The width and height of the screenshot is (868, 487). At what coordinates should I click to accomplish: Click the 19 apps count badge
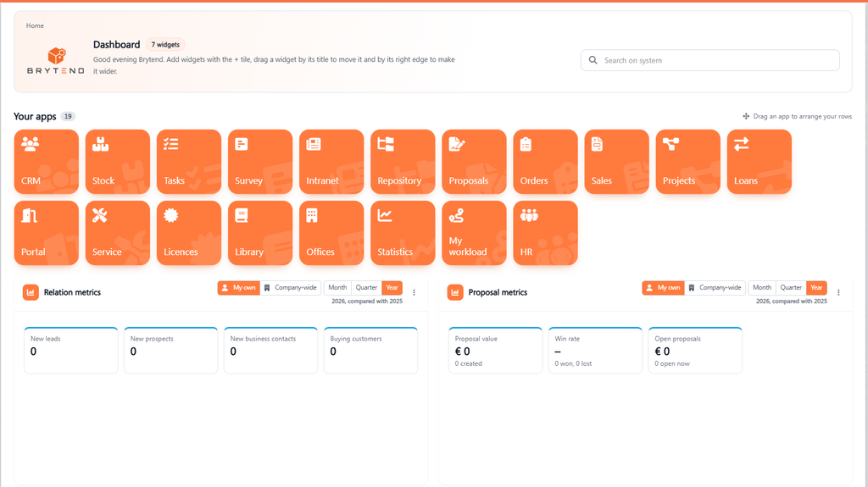click(x=68, y=116)
